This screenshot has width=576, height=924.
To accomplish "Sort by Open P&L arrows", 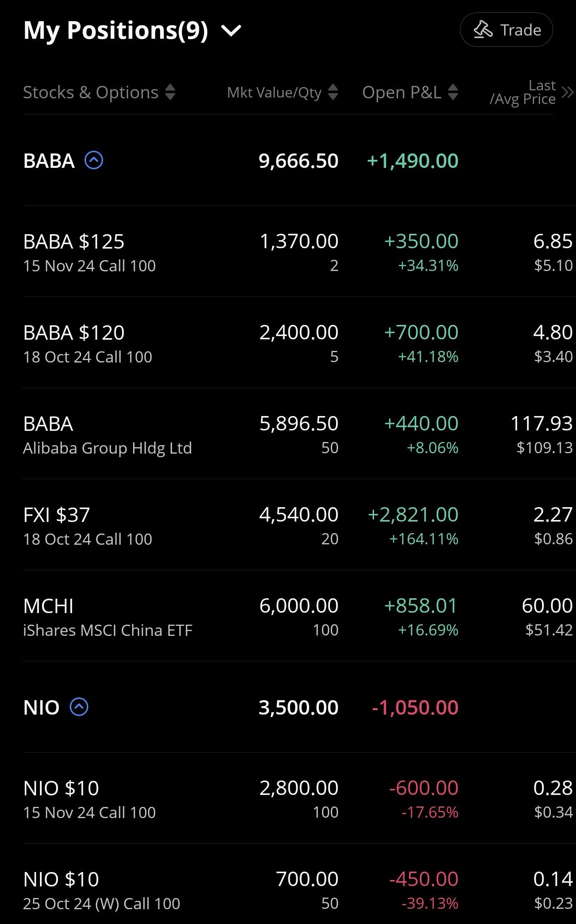I will click(x=453, y=92).
